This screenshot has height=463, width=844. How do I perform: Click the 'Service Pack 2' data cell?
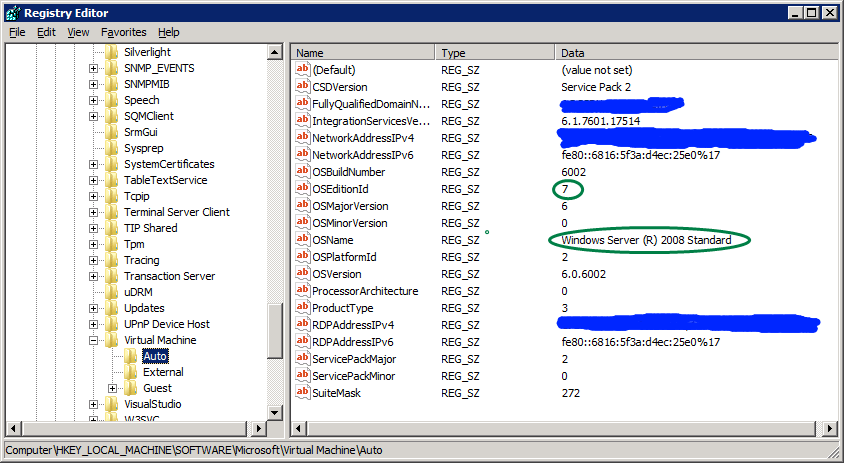click(596, 87)
